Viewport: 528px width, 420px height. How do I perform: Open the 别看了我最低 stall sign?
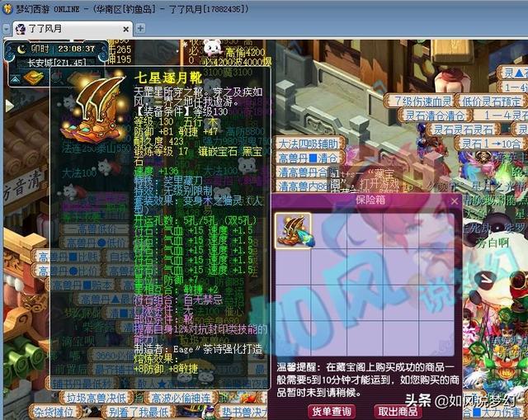point(138,412)
